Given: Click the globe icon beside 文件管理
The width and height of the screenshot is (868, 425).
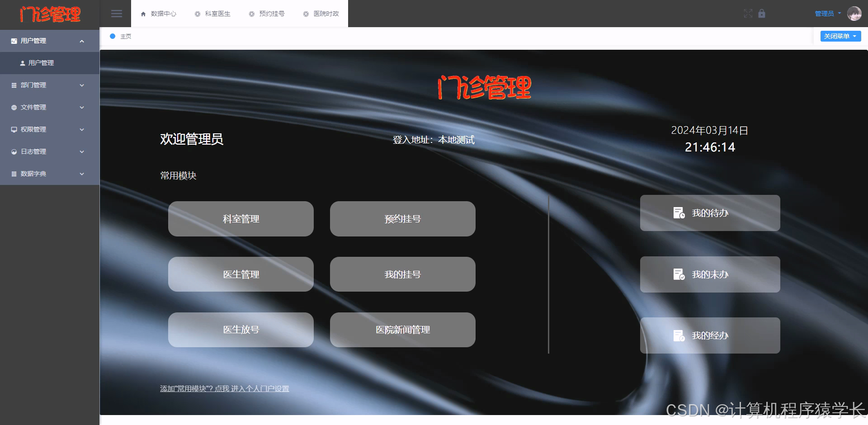Looking at the screenshot, I should pyautogui.click(x=14, y=107).
